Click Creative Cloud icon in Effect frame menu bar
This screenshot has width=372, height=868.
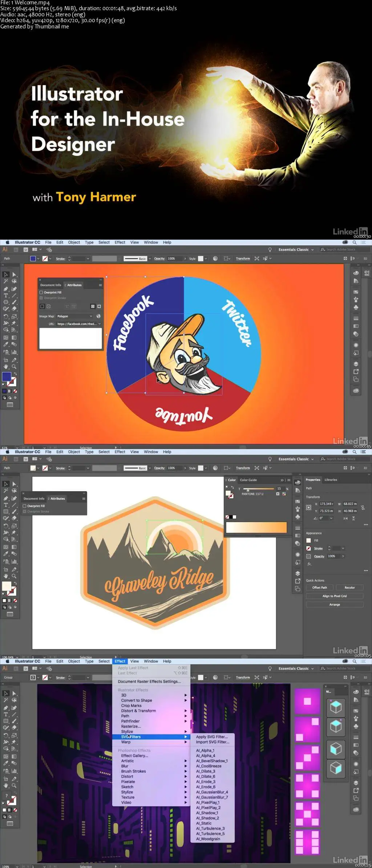345,661
